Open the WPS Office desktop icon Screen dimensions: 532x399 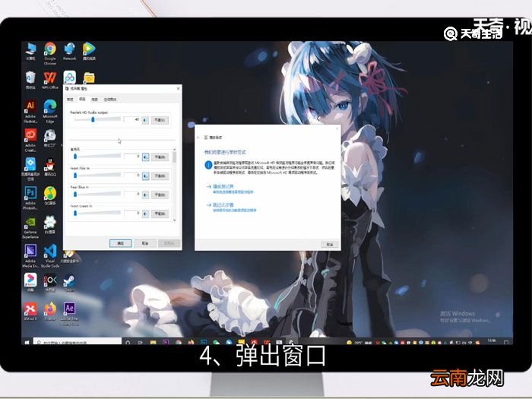point(50,80)
